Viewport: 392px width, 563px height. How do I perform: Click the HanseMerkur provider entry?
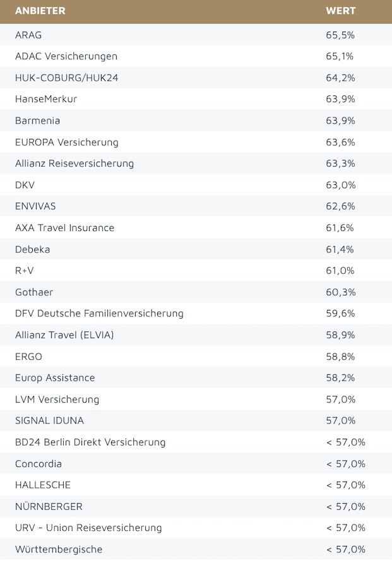46,99
